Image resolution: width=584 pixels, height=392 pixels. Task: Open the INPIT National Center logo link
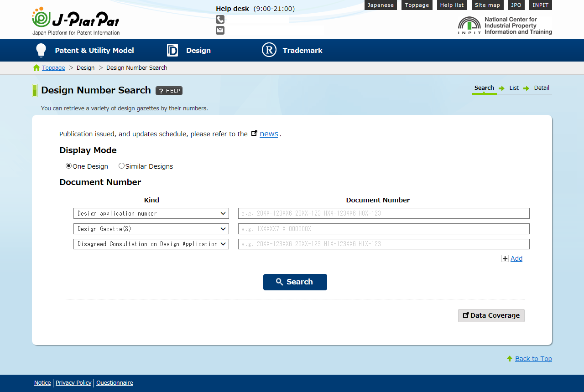click(x=504, y=25)
